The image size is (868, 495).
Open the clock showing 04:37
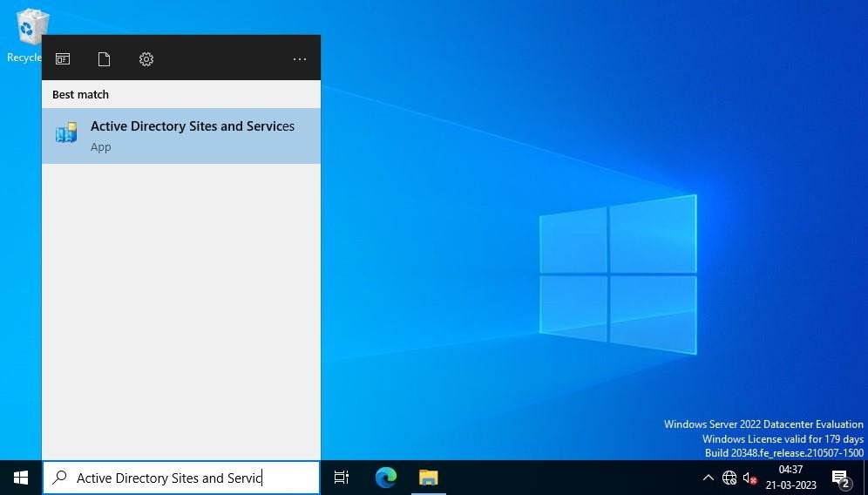click(790, 478)
